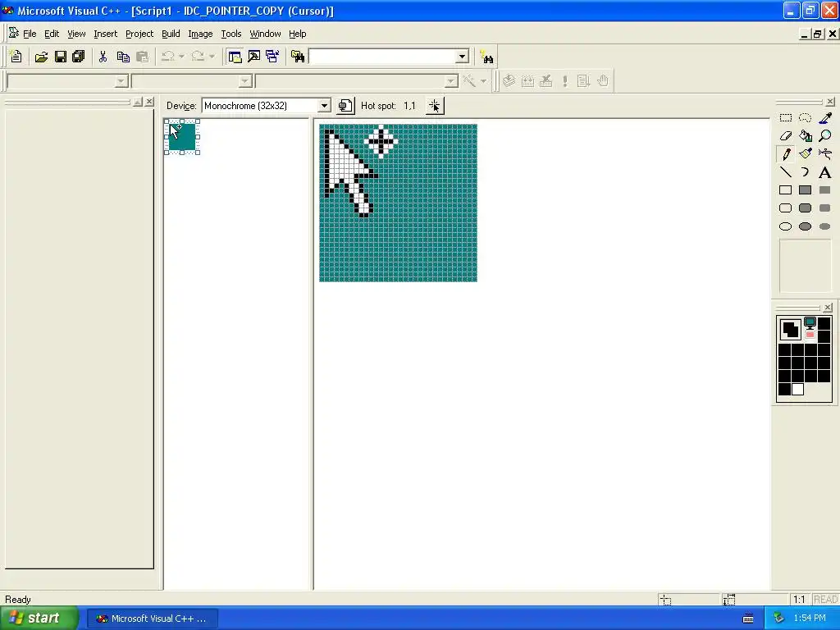Pick the screen color monitor swatch
The width and height of the screenshot is (840, 630).
tap(810, 323)
